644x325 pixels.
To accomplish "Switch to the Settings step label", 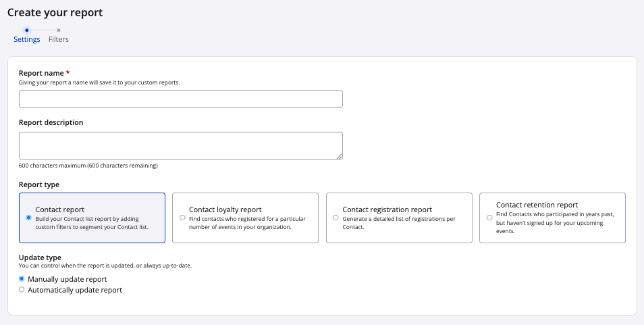I will (27, 39).
